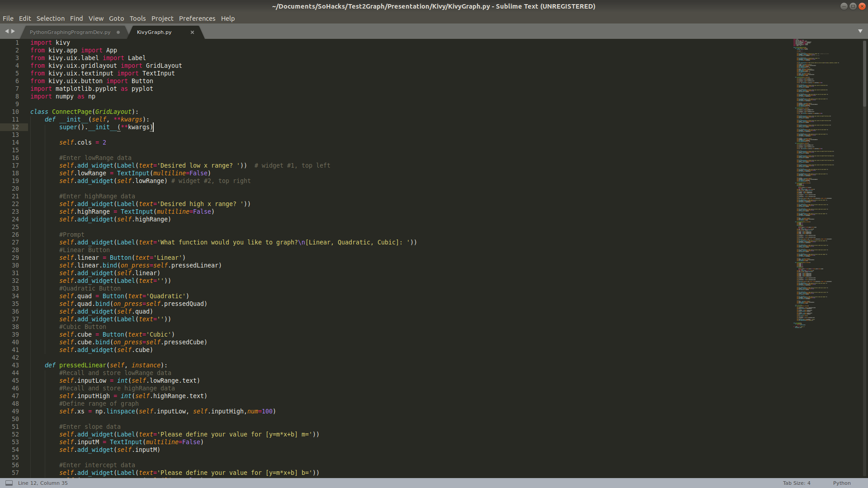Open the Goto menu
The height and width of the screenshot is (488, 868).
(116, 19)
